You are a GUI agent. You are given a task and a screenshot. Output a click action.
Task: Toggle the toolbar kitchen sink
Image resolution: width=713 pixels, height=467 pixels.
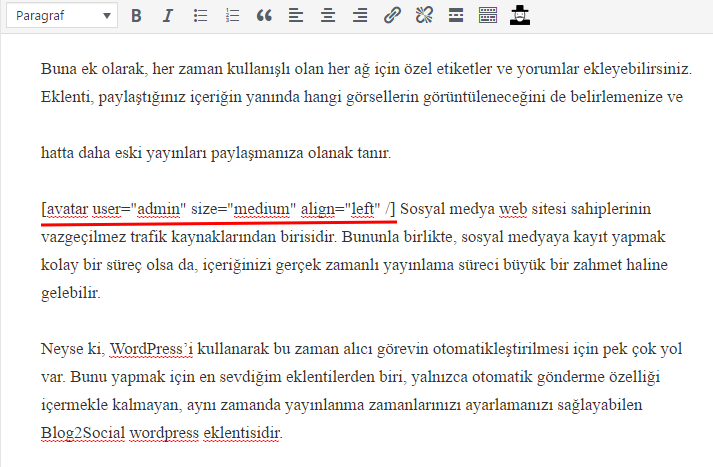point(488,15)
